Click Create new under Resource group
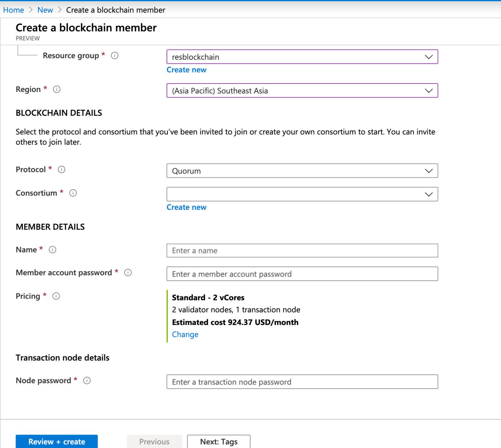The width and height of the screenshot is (501, 448). pyautogui.click(x=186, y=69)
